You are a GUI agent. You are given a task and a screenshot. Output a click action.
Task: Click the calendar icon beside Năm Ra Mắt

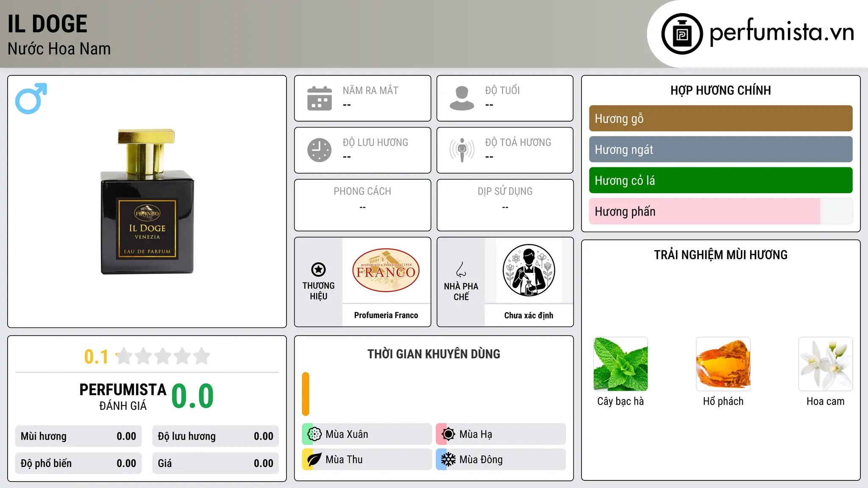click(x=320, y=98)
